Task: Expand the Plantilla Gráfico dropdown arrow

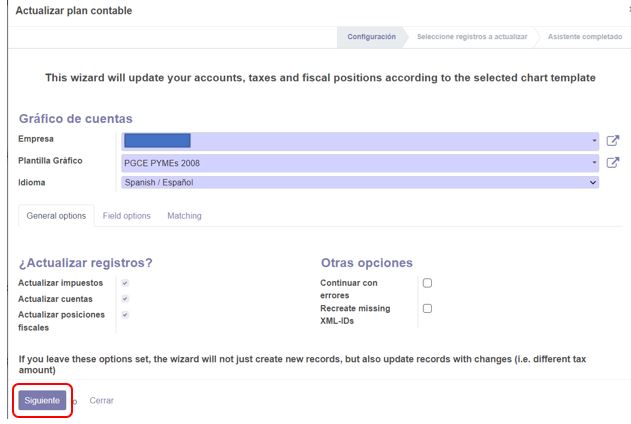Action: point(594,163)
